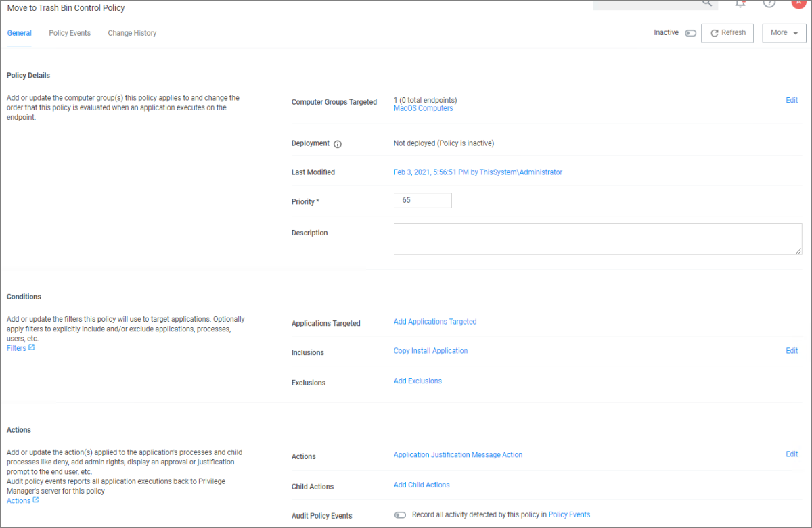
Task: Open the help question mark icon
Action: pos(769,3)
